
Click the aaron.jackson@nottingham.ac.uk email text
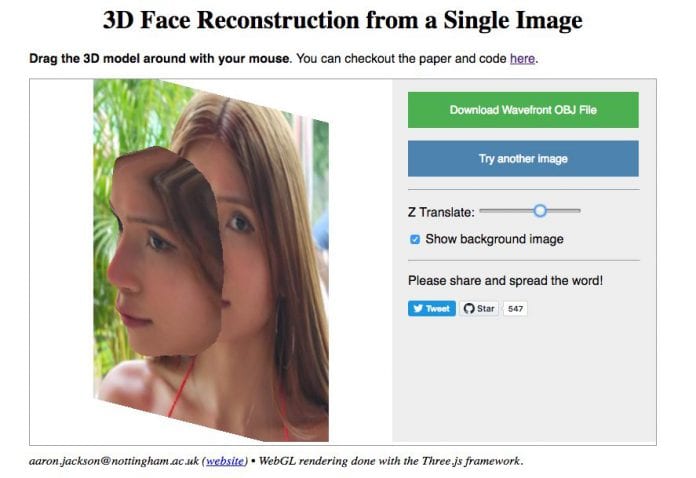pyautogui.click(x=114, y=461)
